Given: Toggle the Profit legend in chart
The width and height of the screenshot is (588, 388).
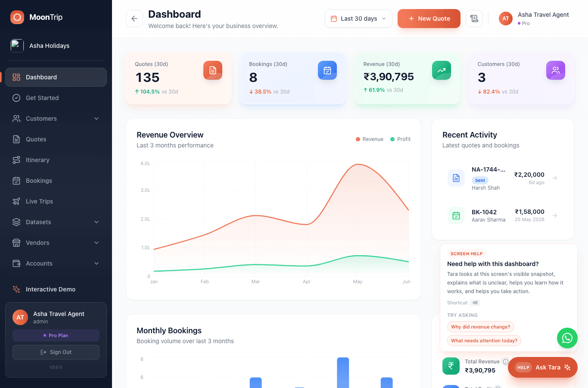Looking at the screenshot, I should (400, 139).
